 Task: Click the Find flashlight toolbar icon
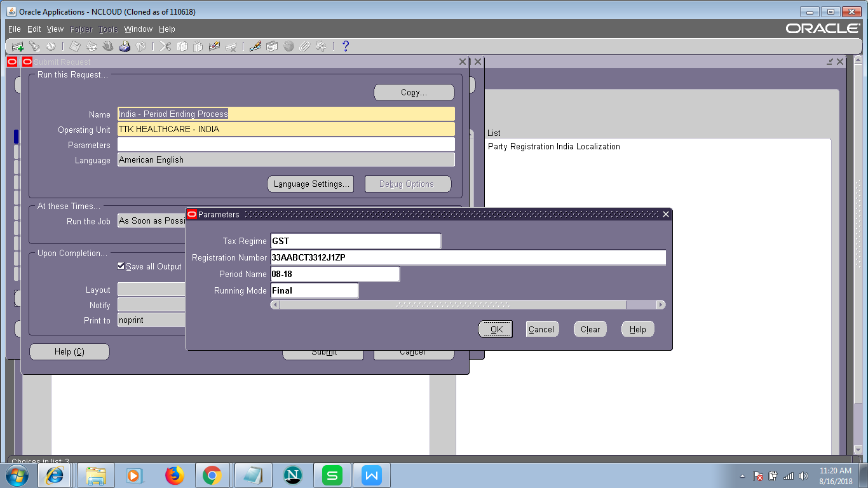click(x=34, y=46)
